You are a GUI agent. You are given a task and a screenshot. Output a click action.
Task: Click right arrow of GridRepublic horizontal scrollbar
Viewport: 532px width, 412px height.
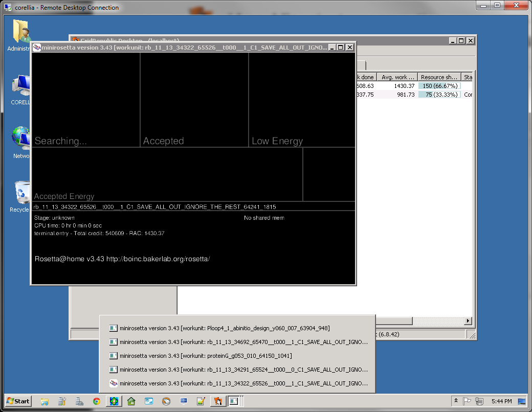468,321
